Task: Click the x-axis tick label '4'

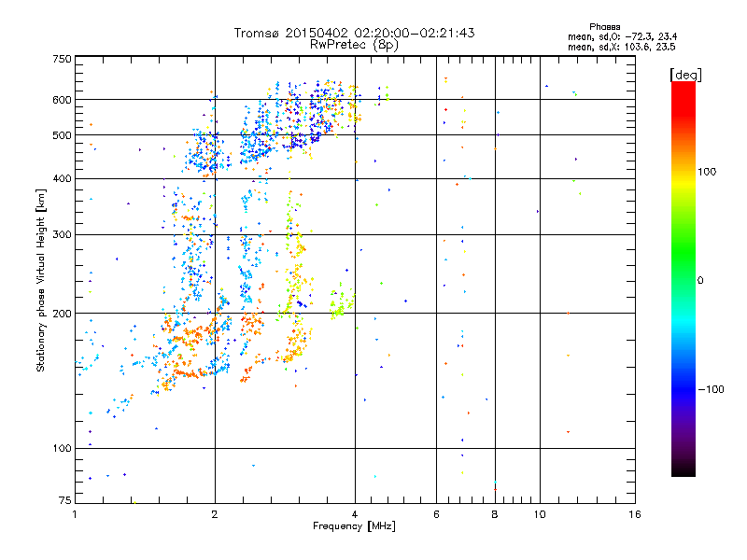Action: pyautogui.click(x=355, y=514)
